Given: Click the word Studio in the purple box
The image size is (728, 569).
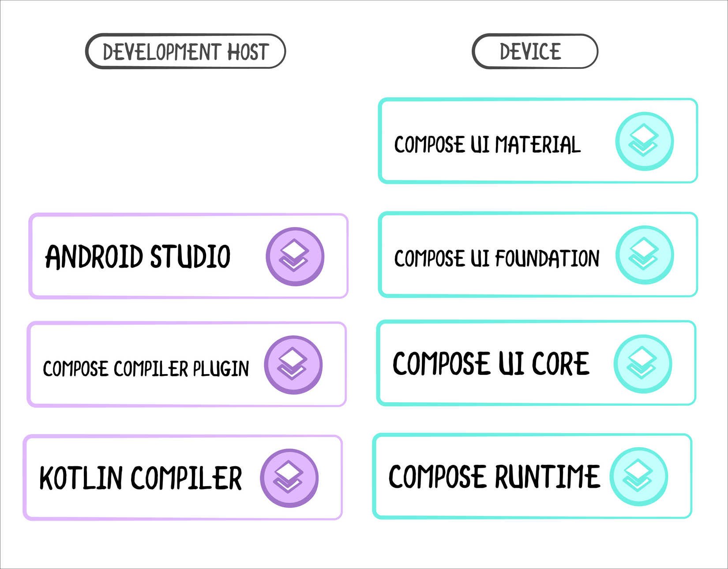Looking at the screenshot, I should point(190,257).
